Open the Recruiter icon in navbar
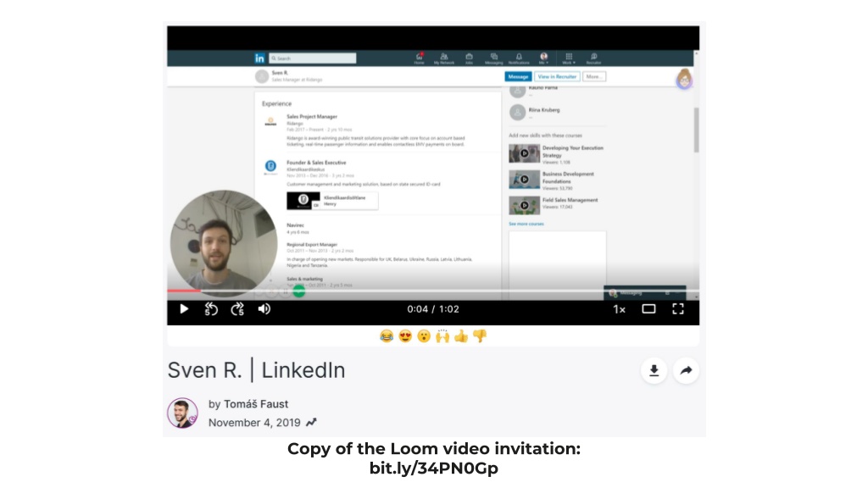Viewport: 868px width, 488px height. [x=593, y=58]
